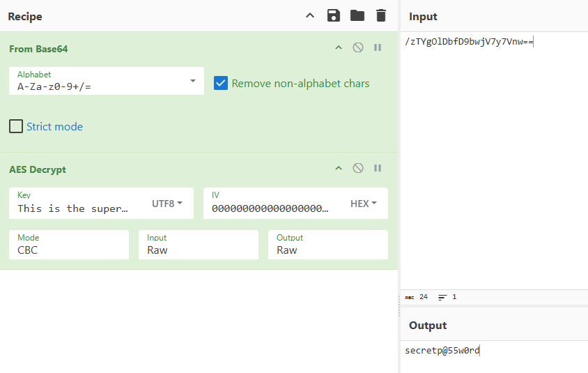Disable the AES Decrypt operation

[x=358, y=168]
